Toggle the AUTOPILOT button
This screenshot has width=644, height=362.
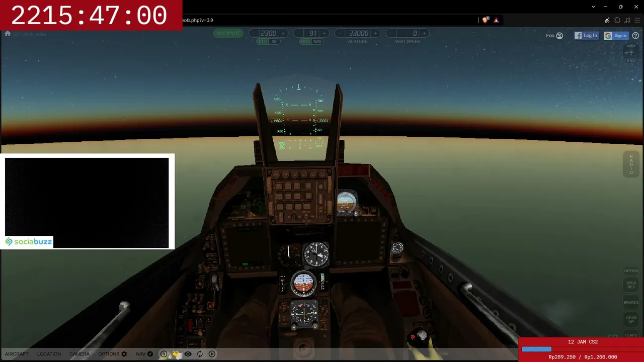point(228,33)
